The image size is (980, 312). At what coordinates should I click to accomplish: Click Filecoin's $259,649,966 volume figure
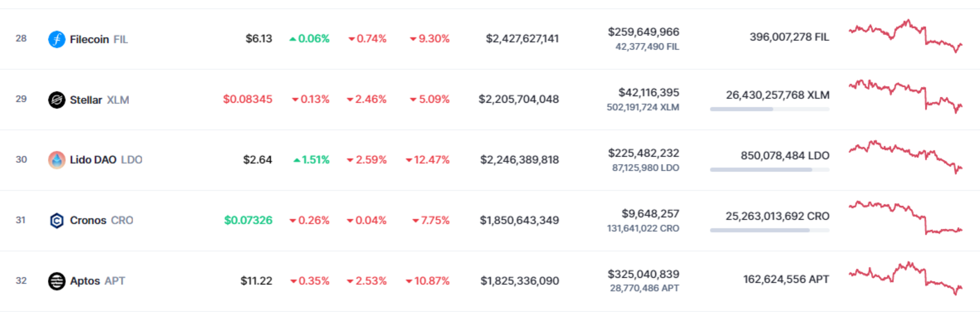[643, 32]
